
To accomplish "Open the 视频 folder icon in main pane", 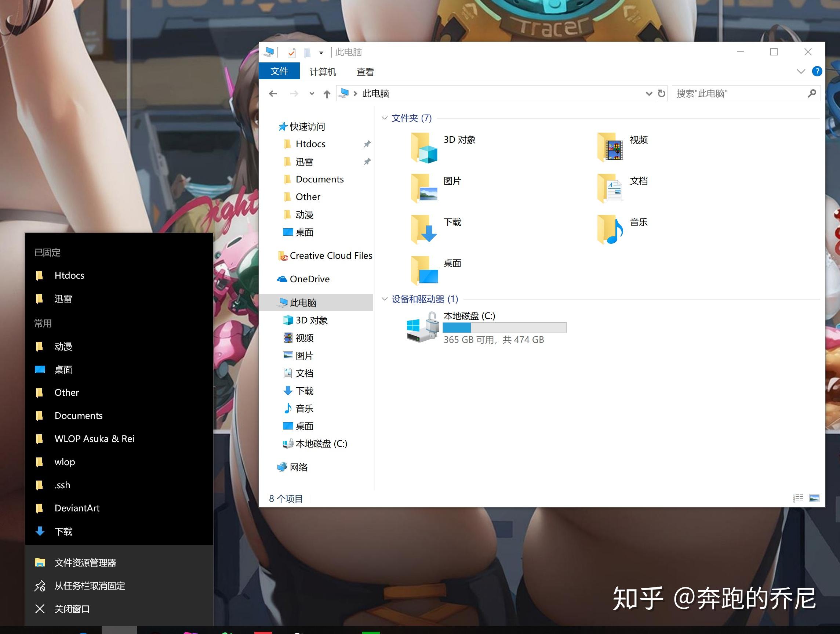I will tap(610, 147).
